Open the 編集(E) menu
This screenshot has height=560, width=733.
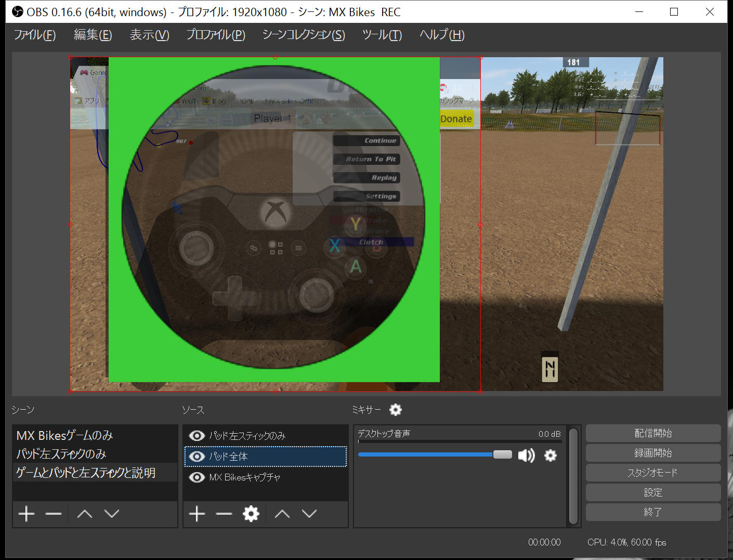click(x=93, y=35)
